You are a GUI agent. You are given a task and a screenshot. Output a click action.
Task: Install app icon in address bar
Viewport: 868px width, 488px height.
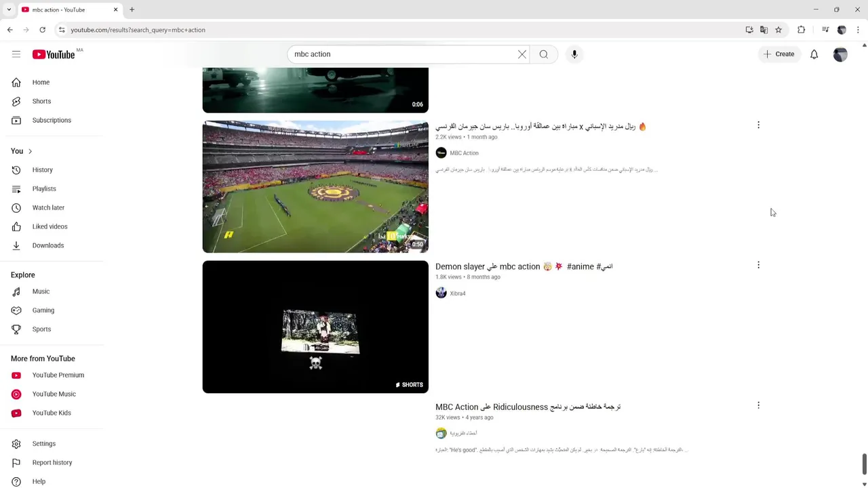(749, 30)
